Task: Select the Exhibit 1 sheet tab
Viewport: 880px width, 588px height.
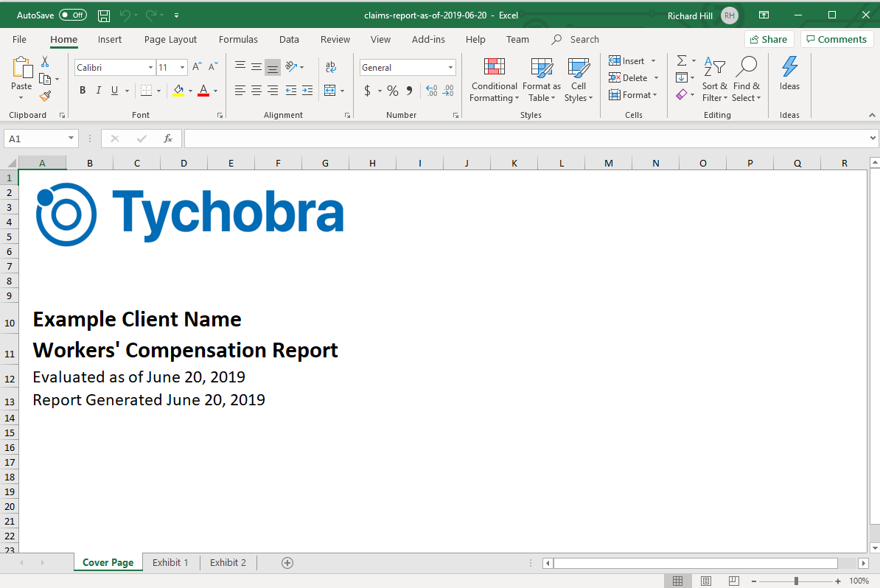Action: tap(170, 562)
